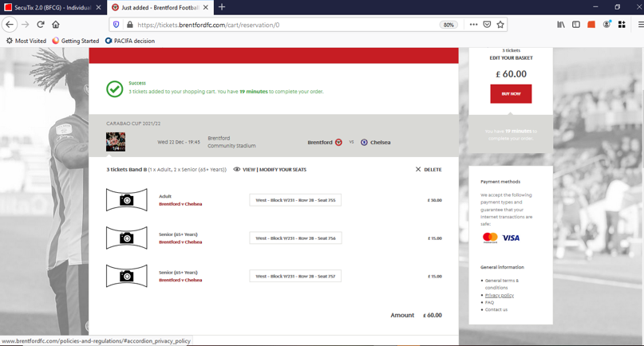Click the EDIT YOUR BASKET link
Screen dimensions: 644x346
click(511, 58)
